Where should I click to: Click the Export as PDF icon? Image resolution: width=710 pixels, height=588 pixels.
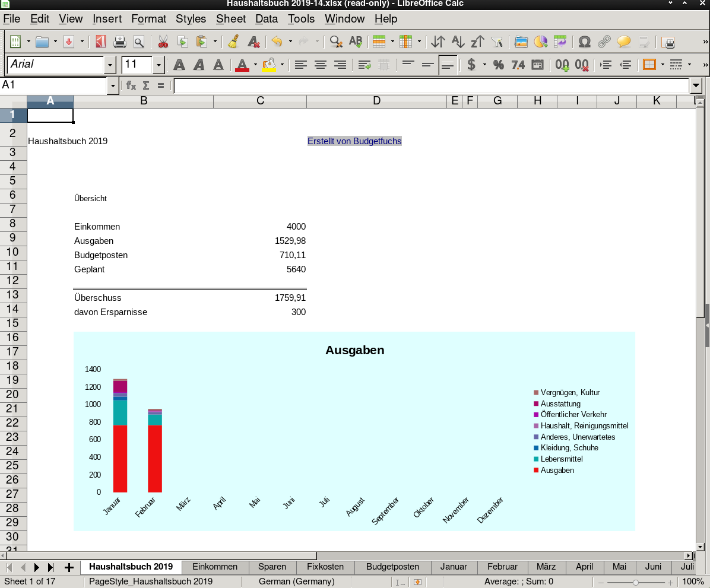coord(100,42)
